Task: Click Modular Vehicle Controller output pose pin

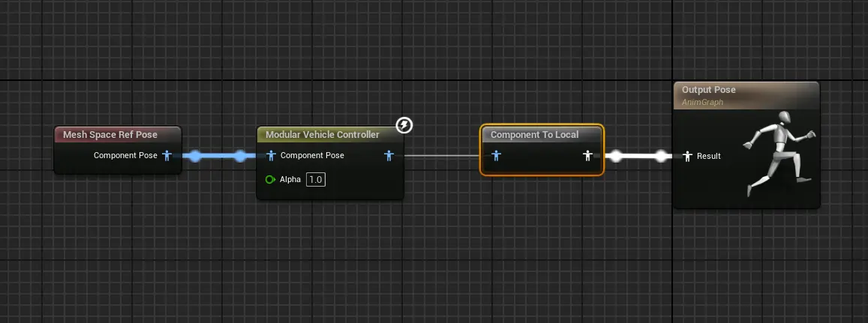Action: [x=389, y=156]
